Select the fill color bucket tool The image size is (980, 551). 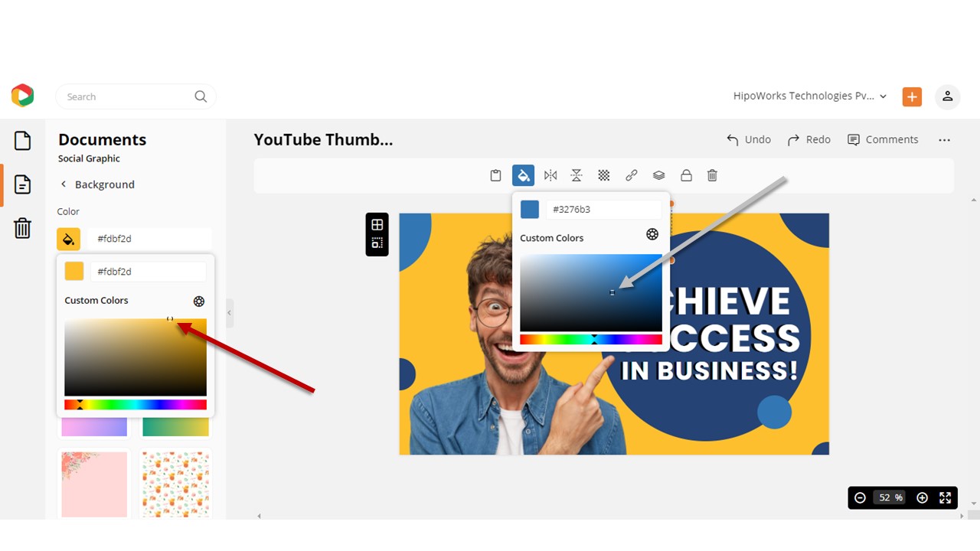coord(523,175)
